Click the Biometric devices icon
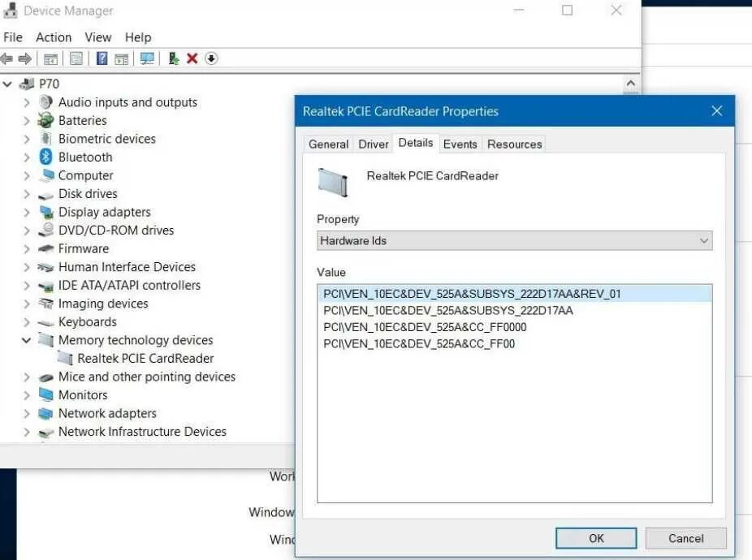 coord(46,139)
